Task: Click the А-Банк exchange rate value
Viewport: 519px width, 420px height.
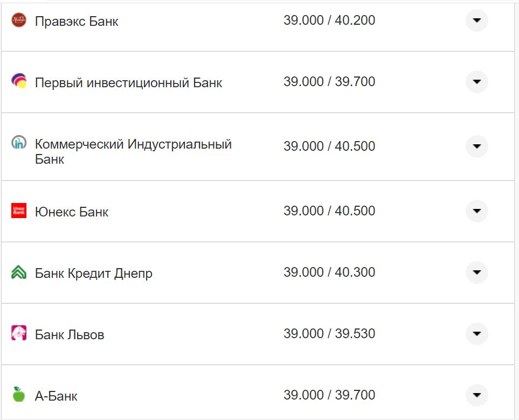Action: tap(330, 395)
